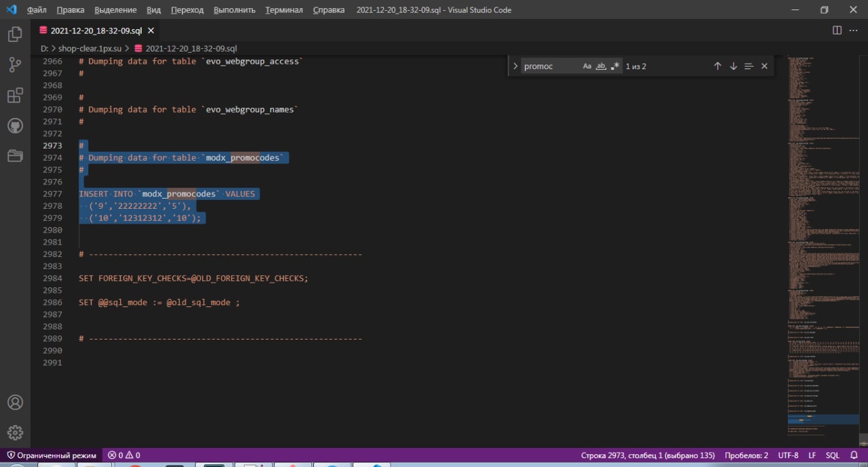Click the vertical scrollbar thumb
Image resolution: width=868 pixels, height=467 pixels.
863,439
